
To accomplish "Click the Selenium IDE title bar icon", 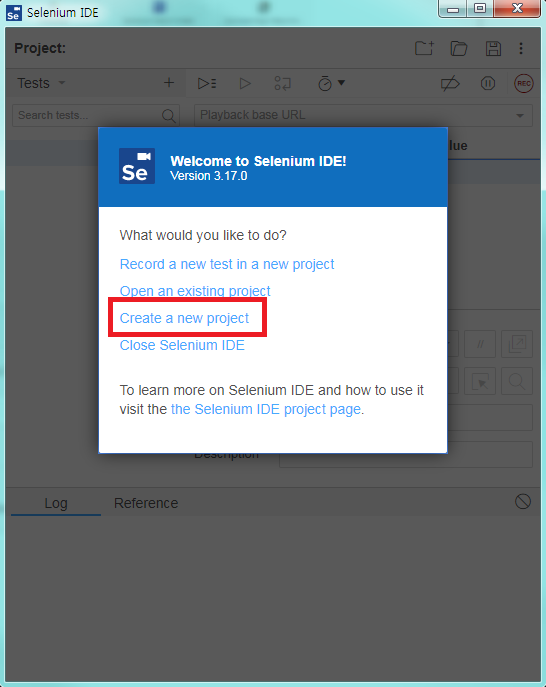I will tap(14, 13).
